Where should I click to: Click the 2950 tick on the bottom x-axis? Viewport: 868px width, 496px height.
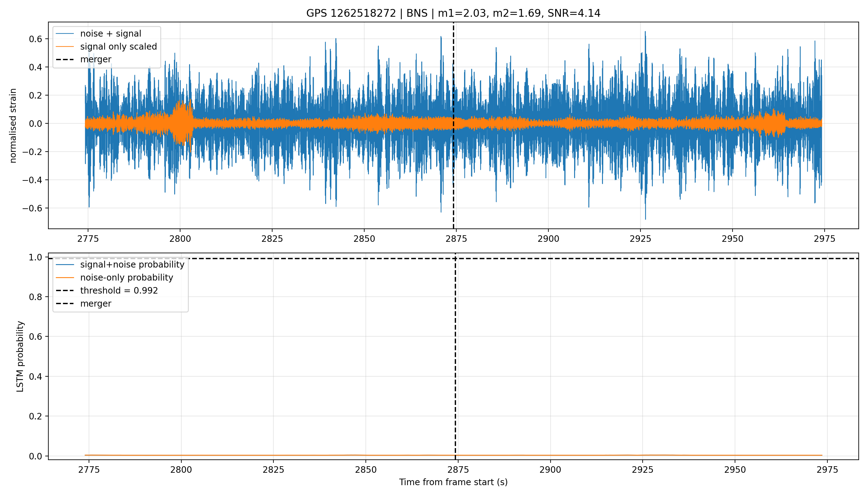(735, 470)
